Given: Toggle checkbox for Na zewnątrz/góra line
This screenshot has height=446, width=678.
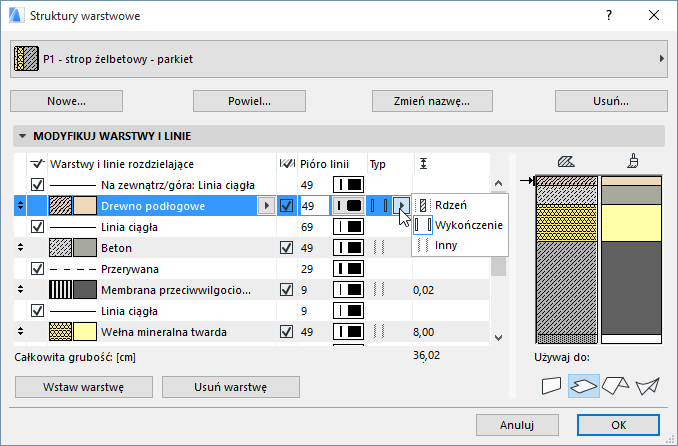Looking at the screenshot, I should click(x=38, y=185).
